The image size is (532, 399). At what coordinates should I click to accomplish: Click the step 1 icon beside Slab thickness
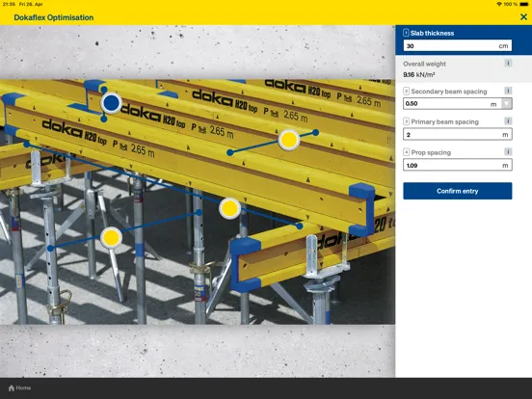coord(406,33)
